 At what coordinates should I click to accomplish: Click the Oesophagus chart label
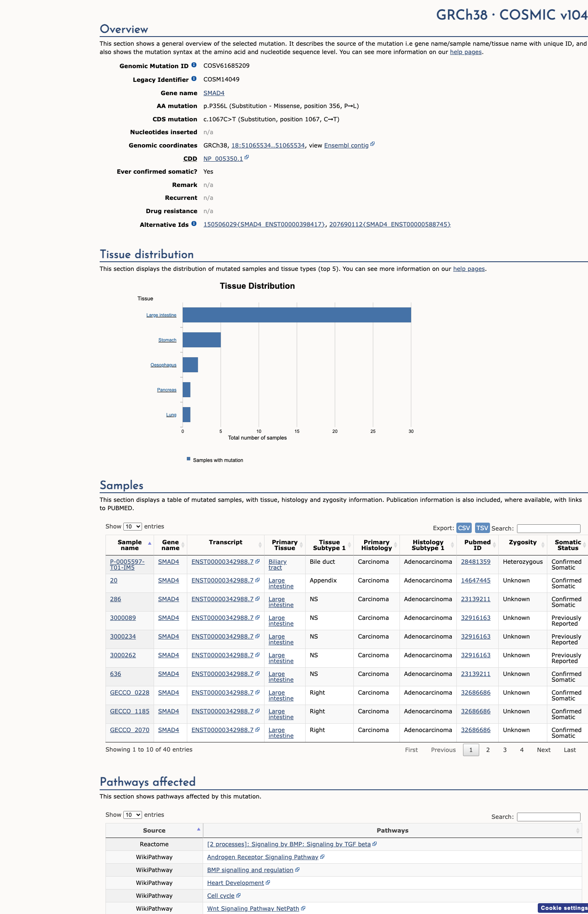coord(163,365)
